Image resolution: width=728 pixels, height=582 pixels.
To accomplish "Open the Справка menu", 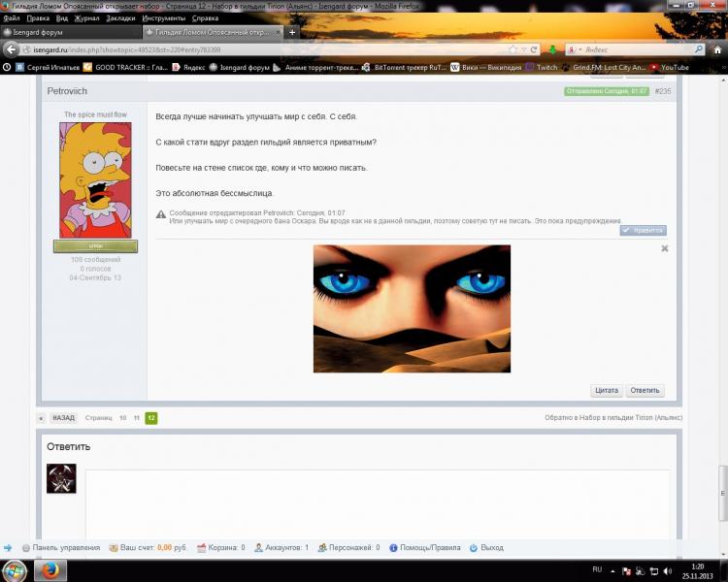I will pos(205,18).
